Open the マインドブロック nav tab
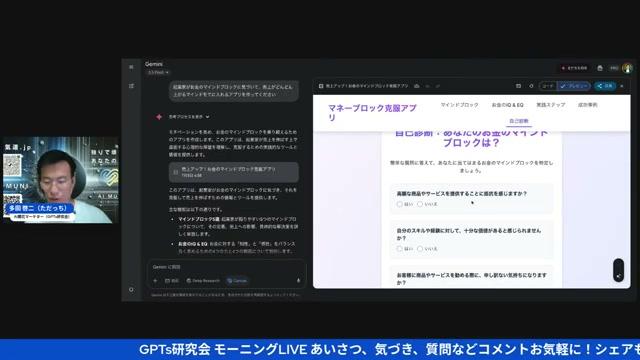The width and height of the screenshot is (640, 360). coord(459,105)
